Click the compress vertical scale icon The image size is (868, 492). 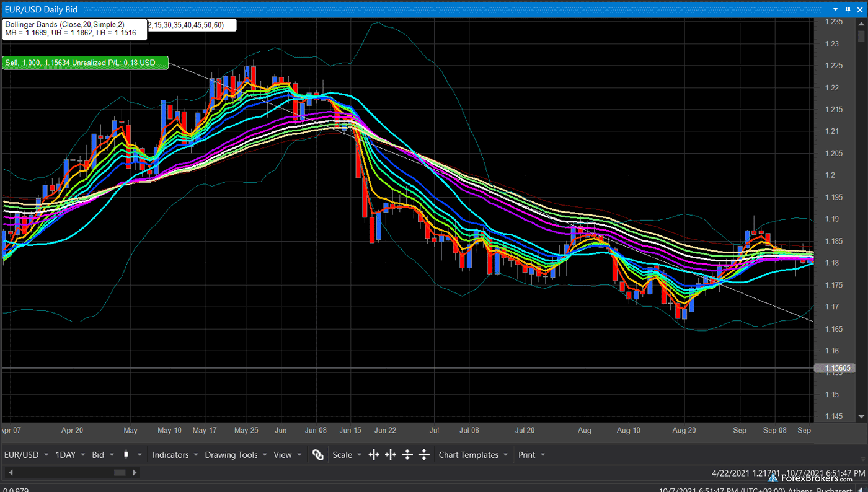pyautogui.click(x=424, y=454)
